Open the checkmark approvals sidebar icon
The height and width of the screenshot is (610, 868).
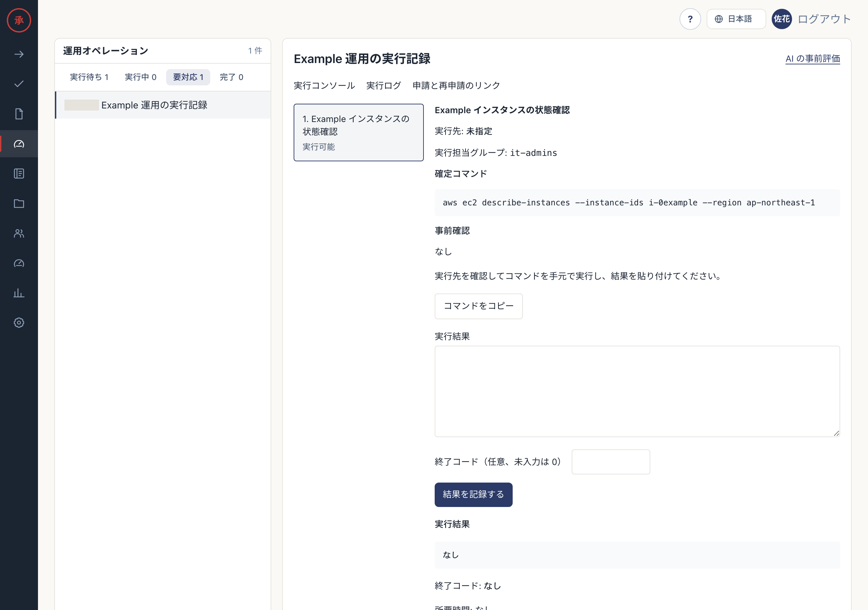(19, 84)
